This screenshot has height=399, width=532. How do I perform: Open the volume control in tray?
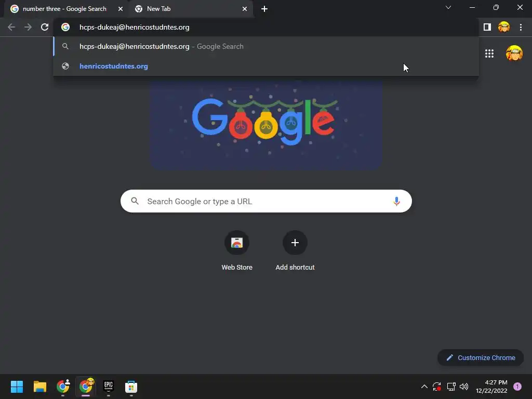[464, 387]
